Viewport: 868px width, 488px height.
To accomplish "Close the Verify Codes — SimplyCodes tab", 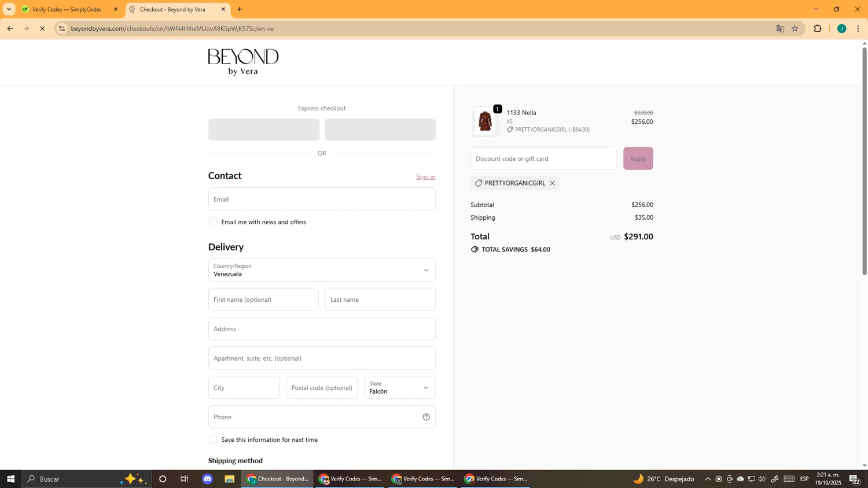I will point(116,9).
